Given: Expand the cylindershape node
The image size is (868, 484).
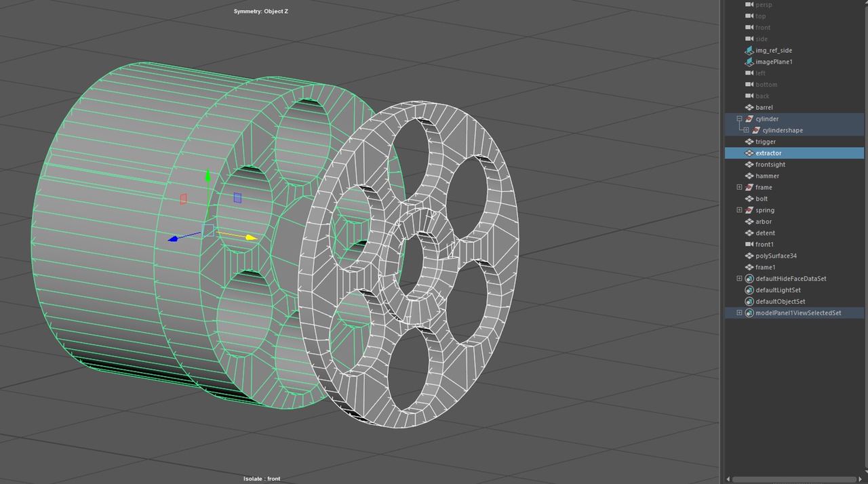Looking at the screenshot, I should 746,130.
